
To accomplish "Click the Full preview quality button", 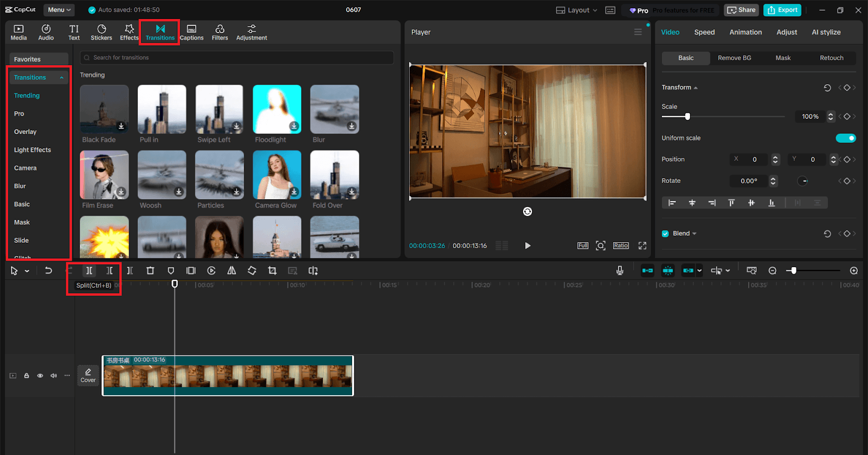I will click(583, 245).
